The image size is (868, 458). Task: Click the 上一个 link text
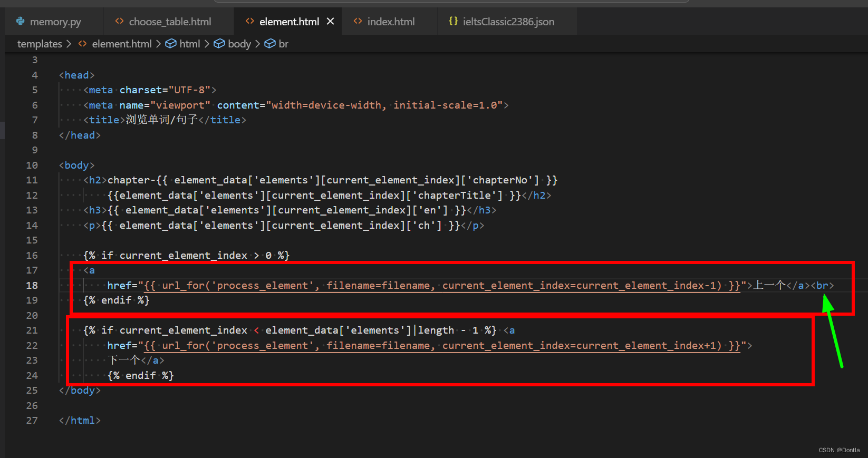[x=770, y=285]
